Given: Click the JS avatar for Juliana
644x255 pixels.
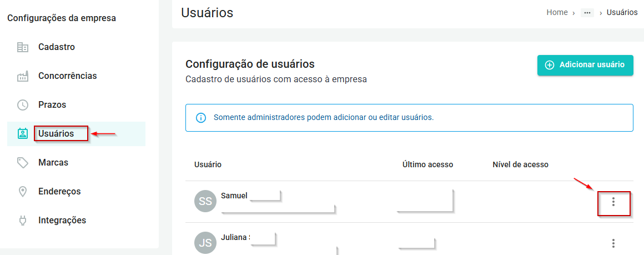Looking at the screenshot, I should [205, 243].
